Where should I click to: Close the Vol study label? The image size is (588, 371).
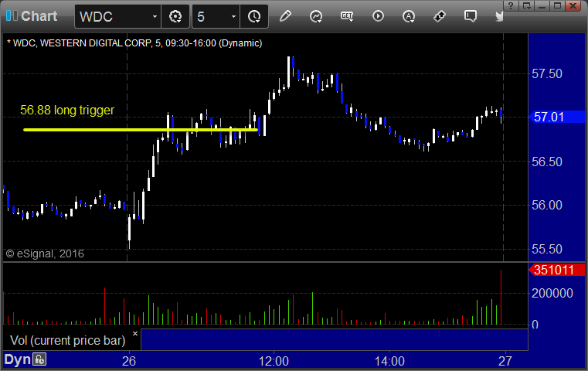135,333
